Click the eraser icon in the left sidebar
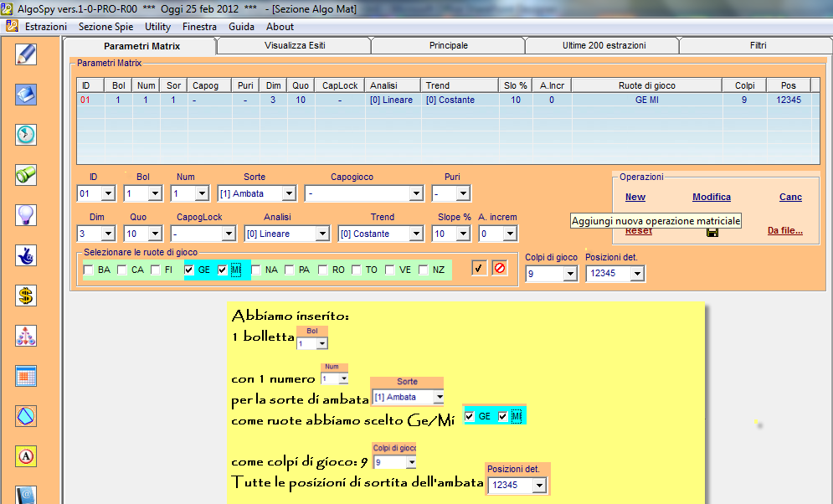The height and width of the screenshot is (504, 833). click(26, 95)
